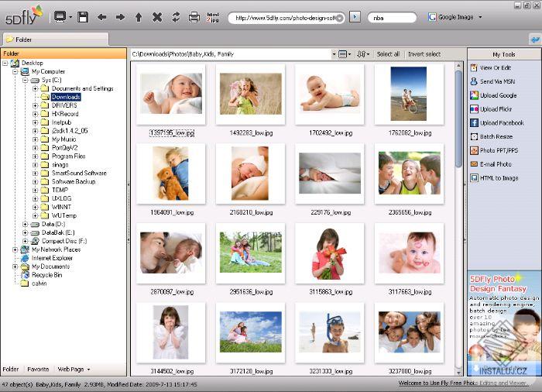The width and height of the screenshot is (542, 392).
Task: Select the DRIVERS folder in the tree
Action: tap(64, 105)
